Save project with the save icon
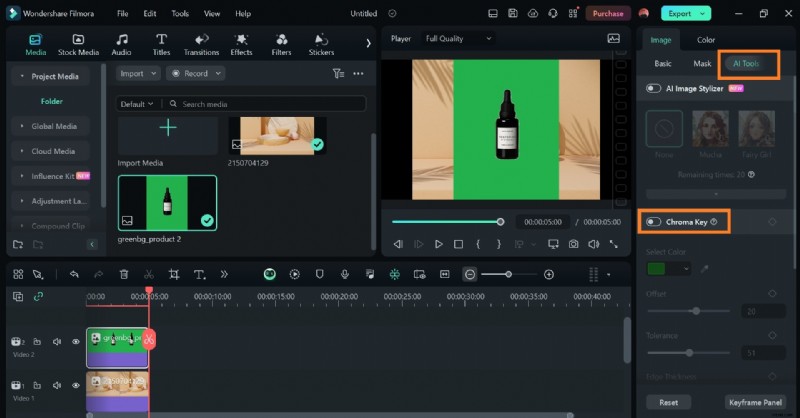The width and height of the screenshot is (800, 418). click(x=513, y=14)
